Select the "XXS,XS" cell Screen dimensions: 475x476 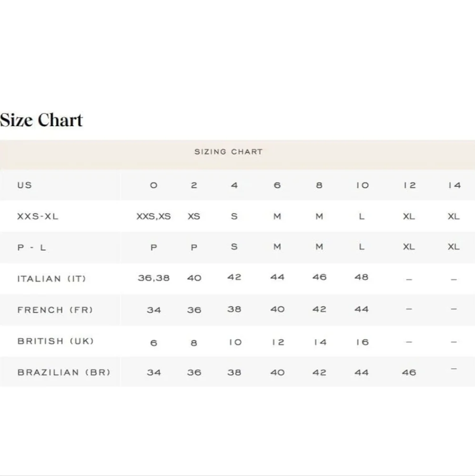point(153,217)
